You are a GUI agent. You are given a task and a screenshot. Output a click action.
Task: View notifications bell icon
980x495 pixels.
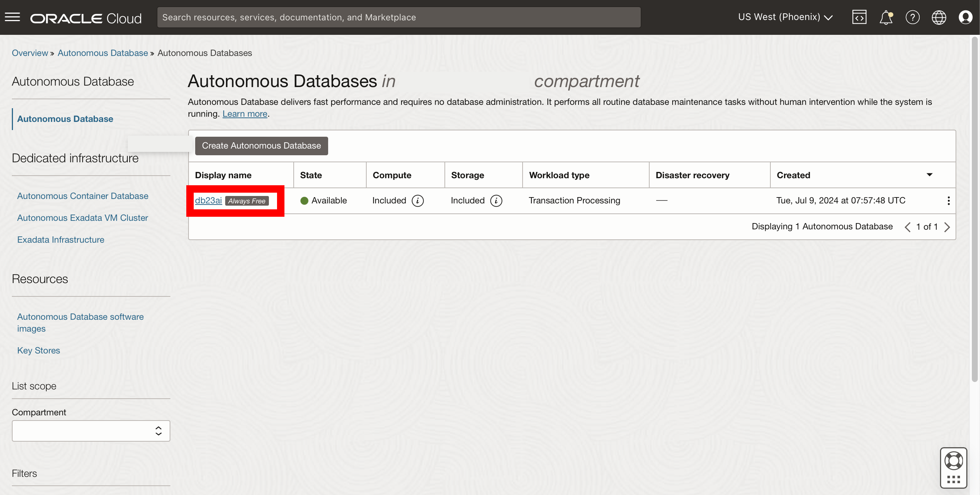click(x=886, y=17)
